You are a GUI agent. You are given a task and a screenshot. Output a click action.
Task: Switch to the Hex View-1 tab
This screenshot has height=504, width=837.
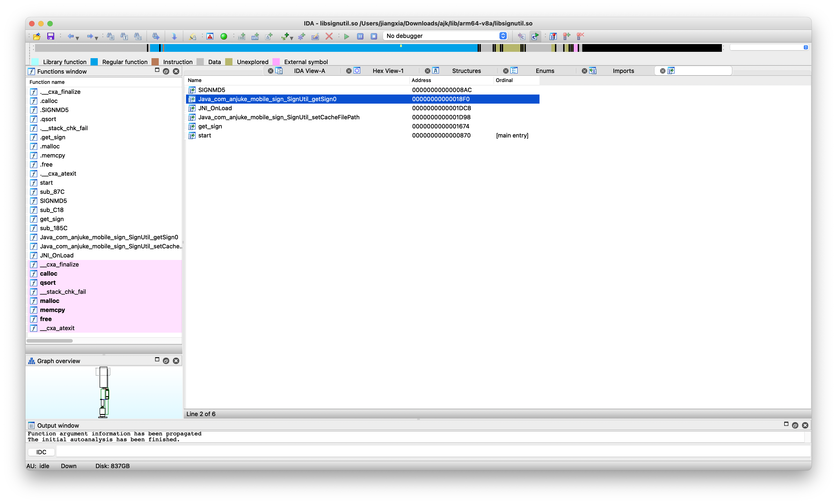[388, 71]
